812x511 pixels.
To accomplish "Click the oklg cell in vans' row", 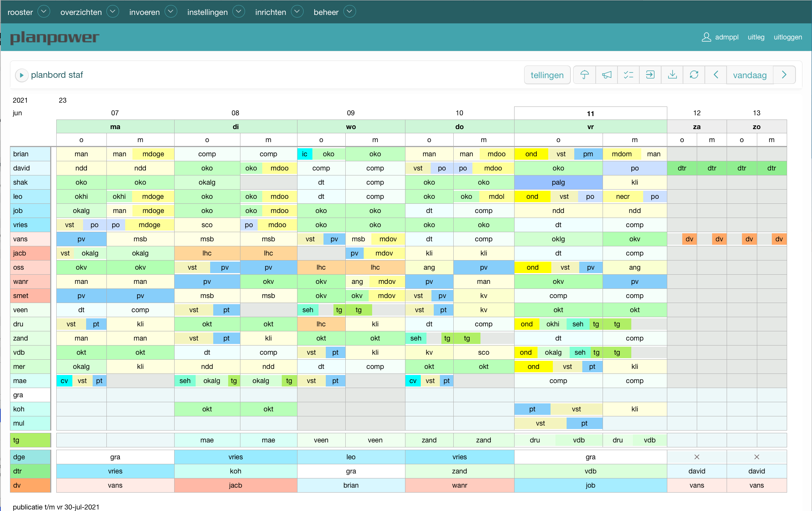I will pos(558,239).
